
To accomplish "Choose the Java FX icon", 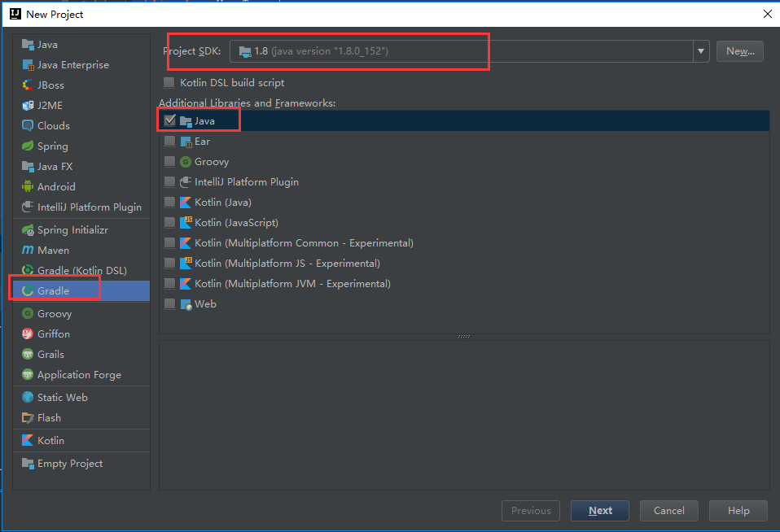I will [x=28, y=167].
